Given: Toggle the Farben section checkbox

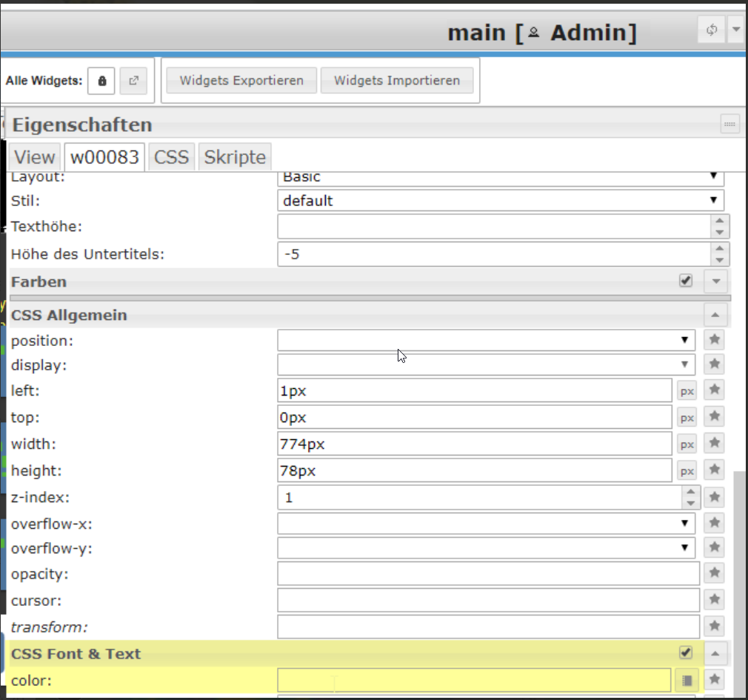Looking at the screenshot, I should coord(686,281).
